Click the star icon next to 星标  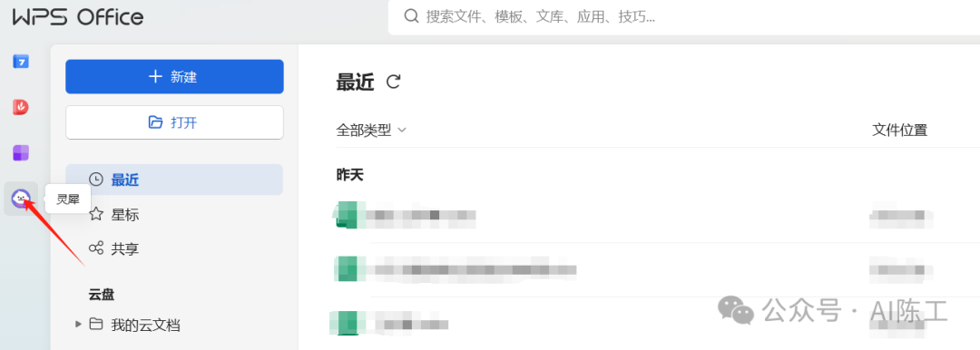coord(95,214)
